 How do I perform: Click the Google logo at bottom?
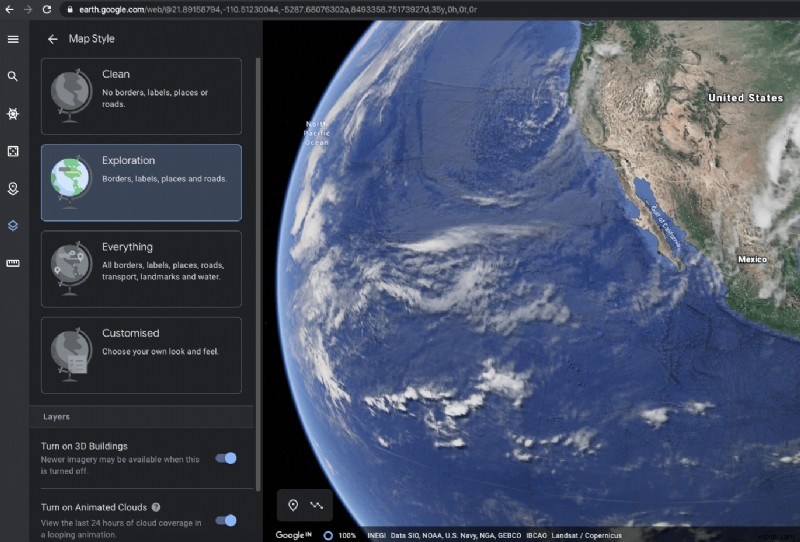click(293, 535)
